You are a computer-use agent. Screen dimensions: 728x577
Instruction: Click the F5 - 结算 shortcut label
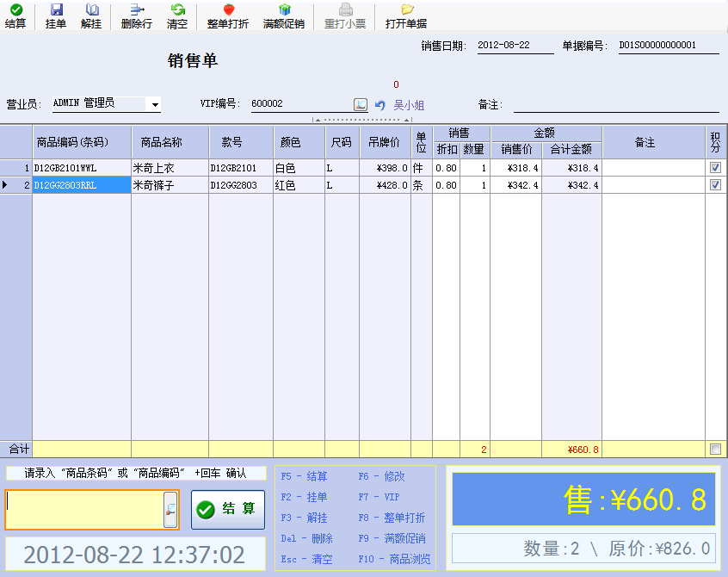click(304, 476)
